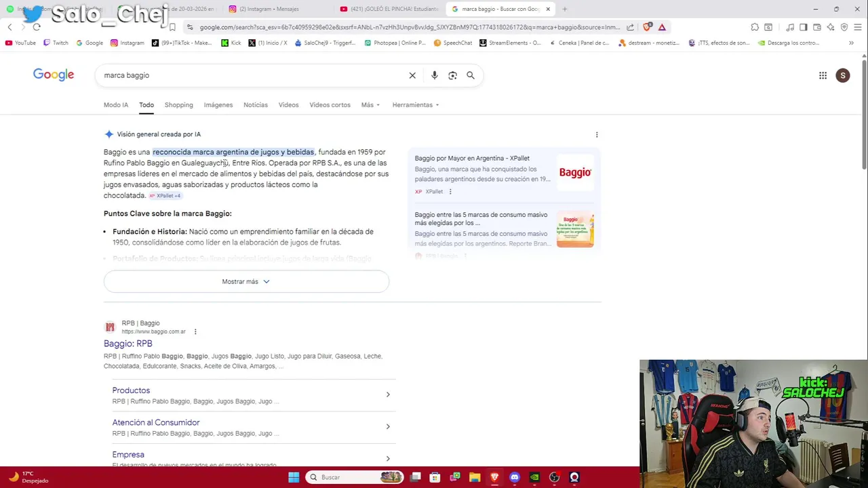
Task: Open the Google account avatar
Action: coord(843,76)
